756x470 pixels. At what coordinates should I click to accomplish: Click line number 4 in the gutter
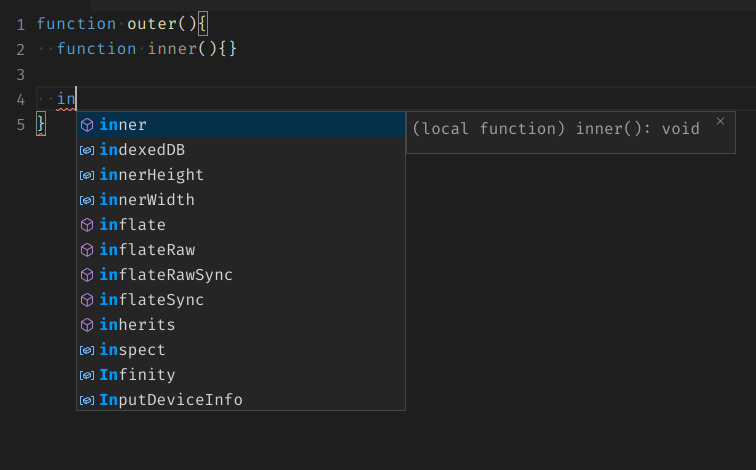point(21,100)
